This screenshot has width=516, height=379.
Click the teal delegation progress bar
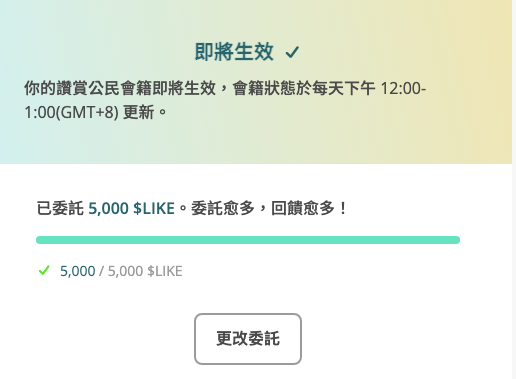click(248, 240)
